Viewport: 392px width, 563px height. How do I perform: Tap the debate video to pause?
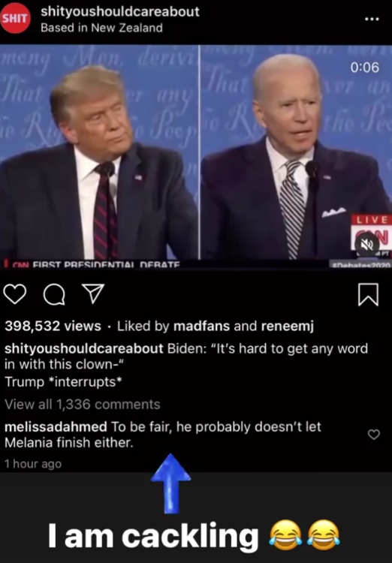coord(196,156)
